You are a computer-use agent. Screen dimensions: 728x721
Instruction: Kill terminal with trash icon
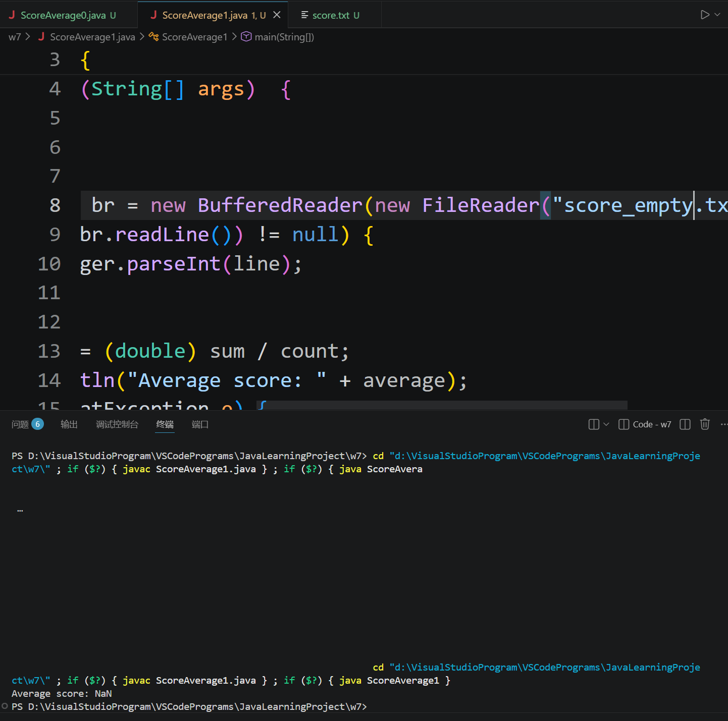click(x=705, y=424)
